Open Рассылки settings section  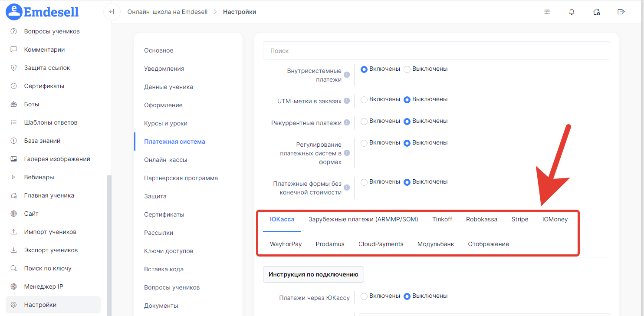pyautogui.click(x=159, y=233)
